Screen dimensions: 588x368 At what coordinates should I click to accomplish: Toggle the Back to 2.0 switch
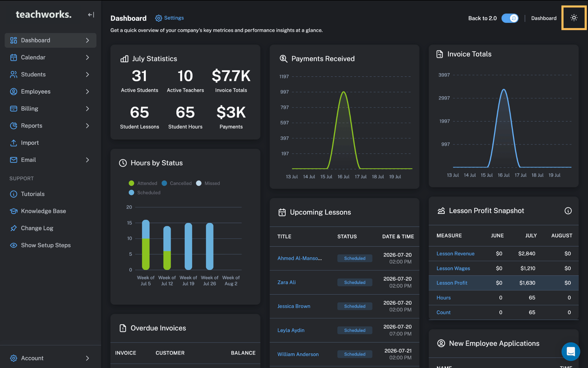point(510,18)
